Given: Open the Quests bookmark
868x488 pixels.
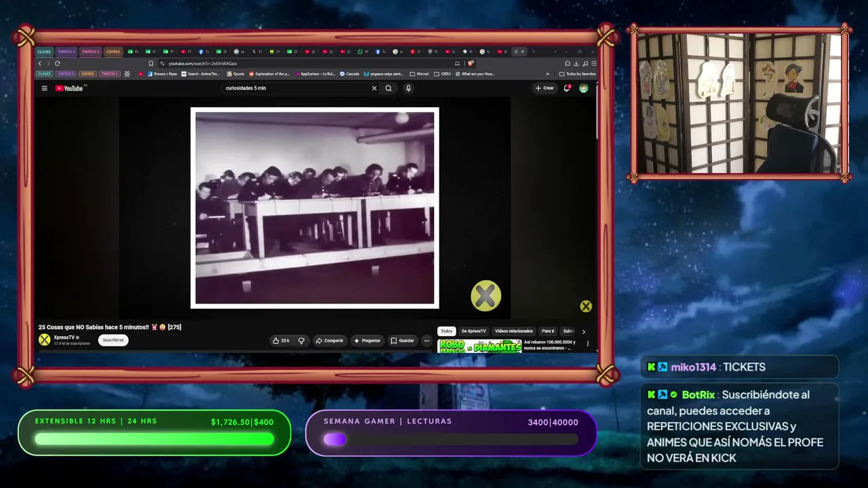Looking at the screenshot, I should [235, 74].
